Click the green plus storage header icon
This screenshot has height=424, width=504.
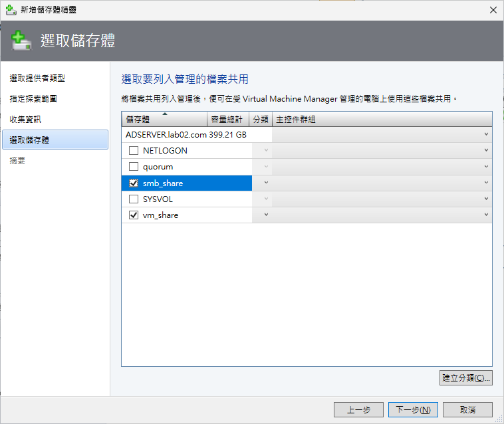pos(21,41)
